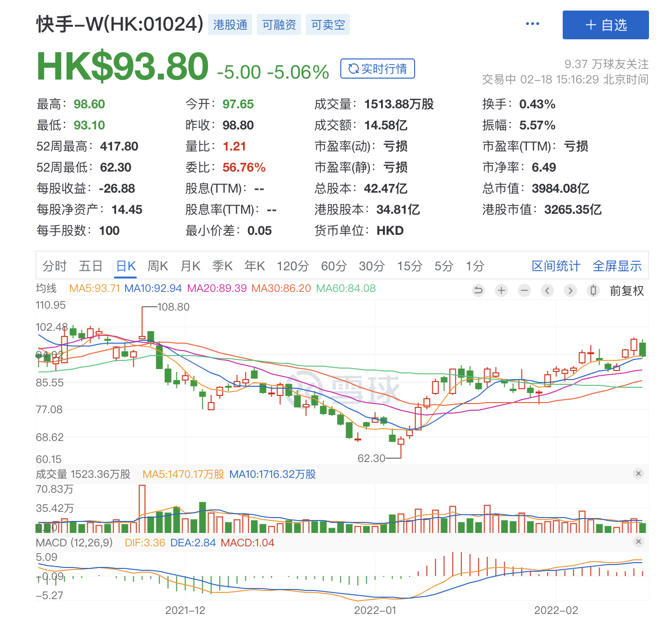The width and height of the screenshot is (672, 624).
Task: Click the MA10:92.94 moving average label
Action: click(x=153, y=288)
